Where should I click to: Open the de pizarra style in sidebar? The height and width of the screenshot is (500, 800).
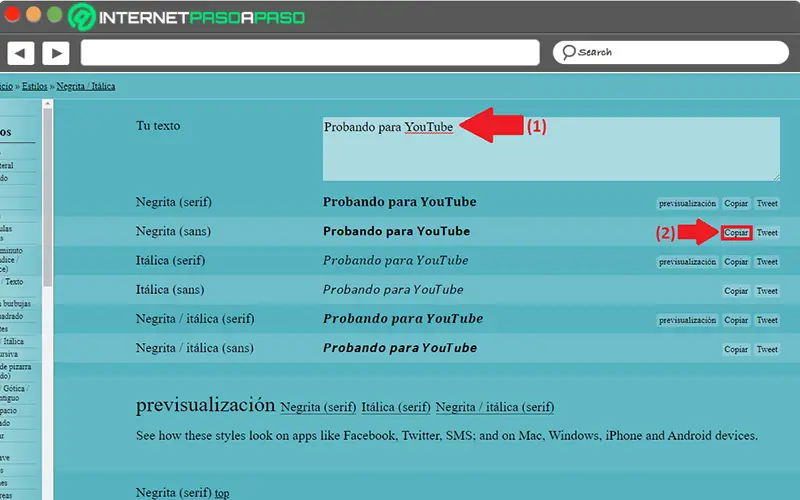(15, 371)
